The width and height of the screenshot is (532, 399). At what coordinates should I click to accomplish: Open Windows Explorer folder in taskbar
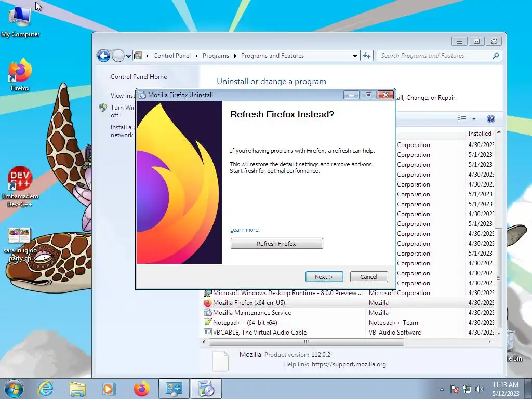(x=77, y=389)
